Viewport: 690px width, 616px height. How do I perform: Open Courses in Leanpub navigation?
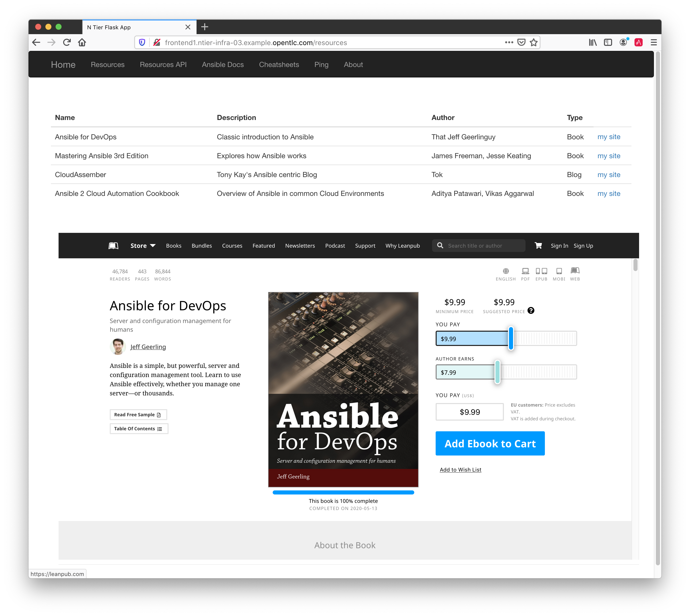pyautogui.click(x=232, y=245)
